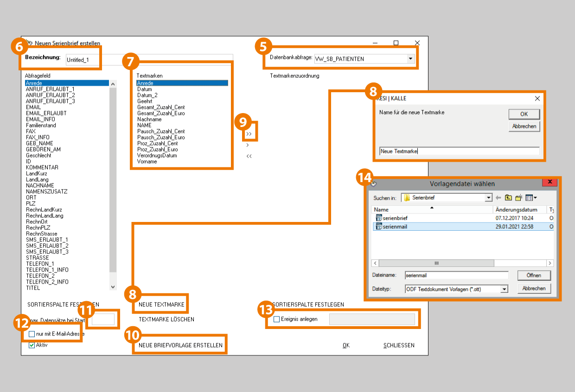Viewport: 575px width, 392px height.
Task: Enable 'nur mit E-Mail-Adresse' checkbox
Action: [x=32, y=334]
